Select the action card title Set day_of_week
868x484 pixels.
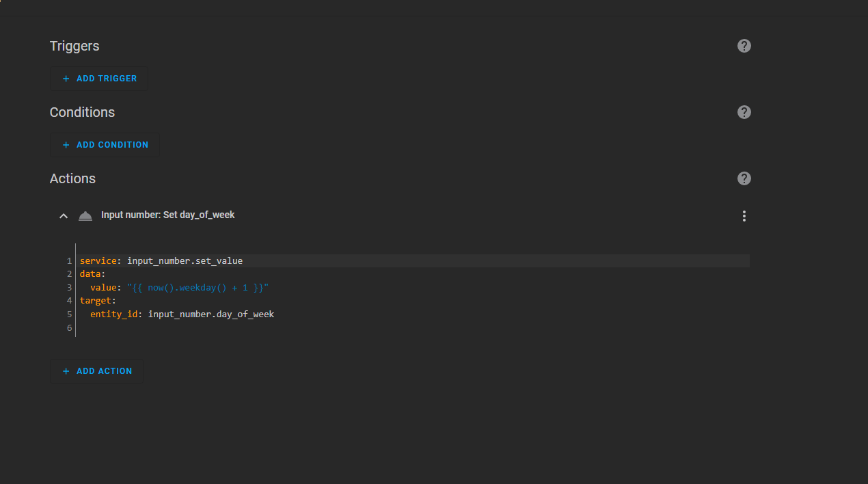[167, 215]
